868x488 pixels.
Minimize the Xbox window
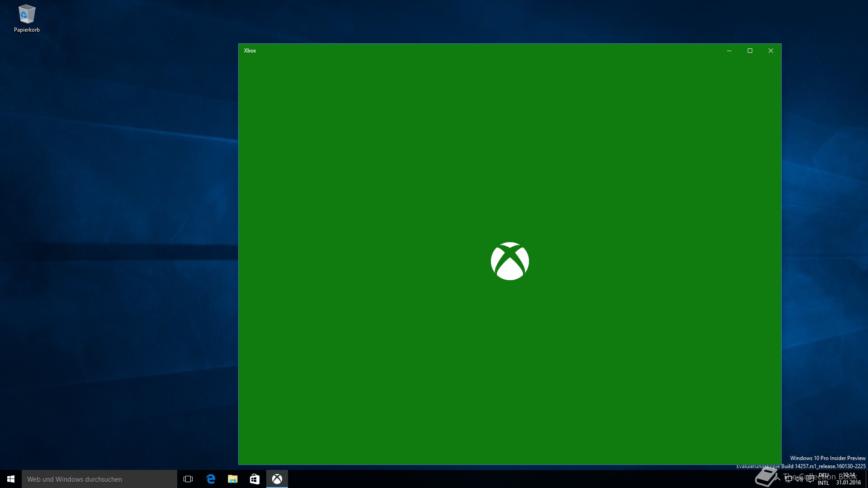click(x=729, y=51)
